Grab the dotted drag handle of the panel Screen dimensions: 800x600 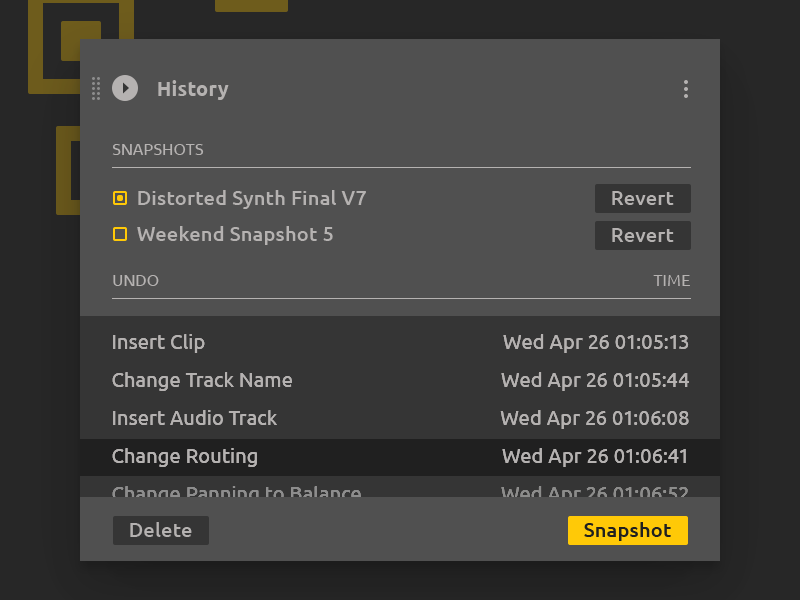pos(96,89)
